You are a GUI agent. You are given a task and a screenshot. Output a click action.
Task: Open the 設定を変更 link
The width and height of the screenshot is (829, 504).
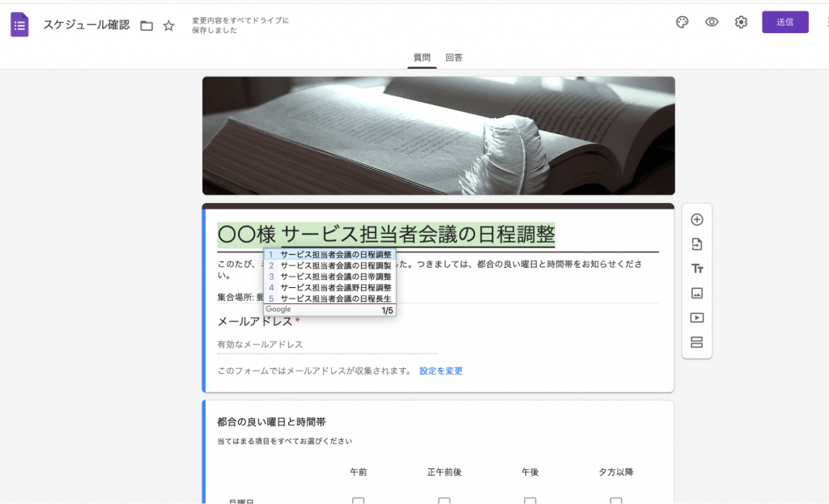click(x=440, y=371)
